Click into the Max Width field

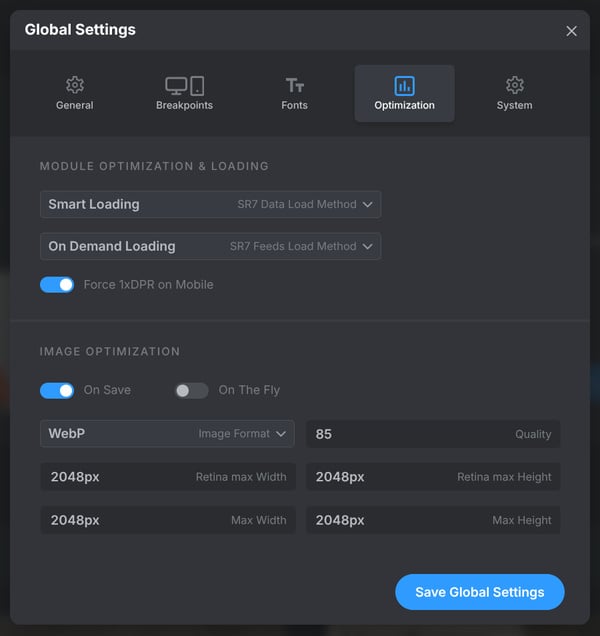click(167, 520)
